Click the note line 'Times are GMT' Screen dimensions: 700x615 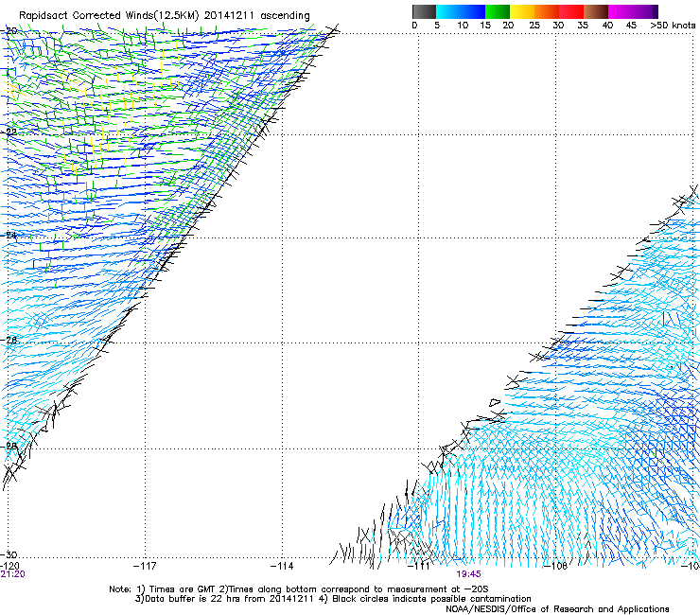[x=183, y=589]
